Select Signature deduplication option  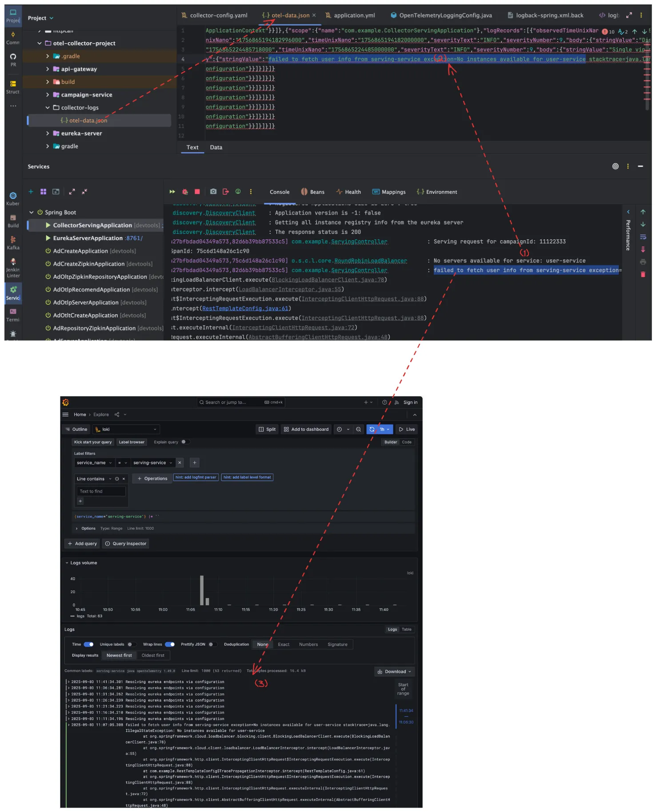coord(337,644)
